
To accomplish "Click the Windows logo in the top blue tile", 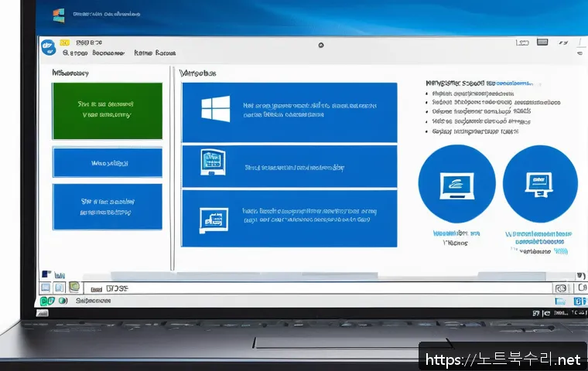I will click(215, 108).
